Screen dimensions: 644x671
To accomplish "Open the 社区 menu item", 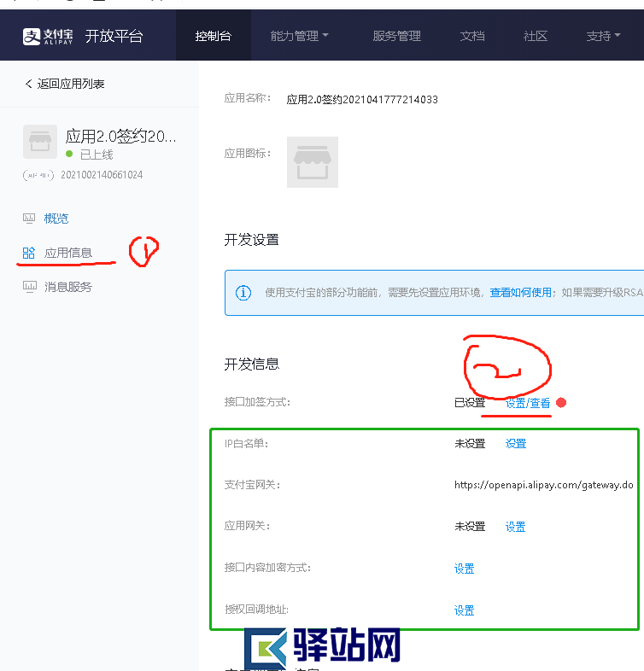I will (x=536, y=36).
